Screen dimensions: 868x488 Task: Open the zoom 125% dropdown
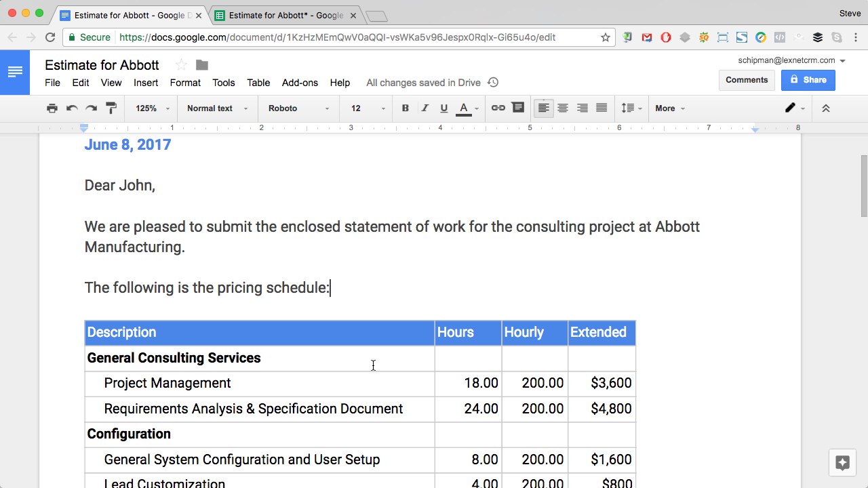click(x=151, y=108)
